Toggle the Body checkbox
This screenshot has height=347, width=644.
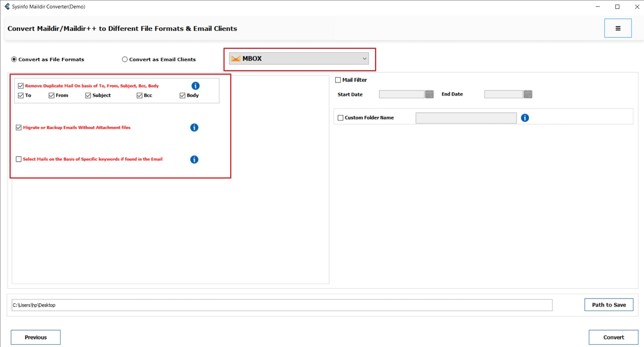click(x=182, y=95)
